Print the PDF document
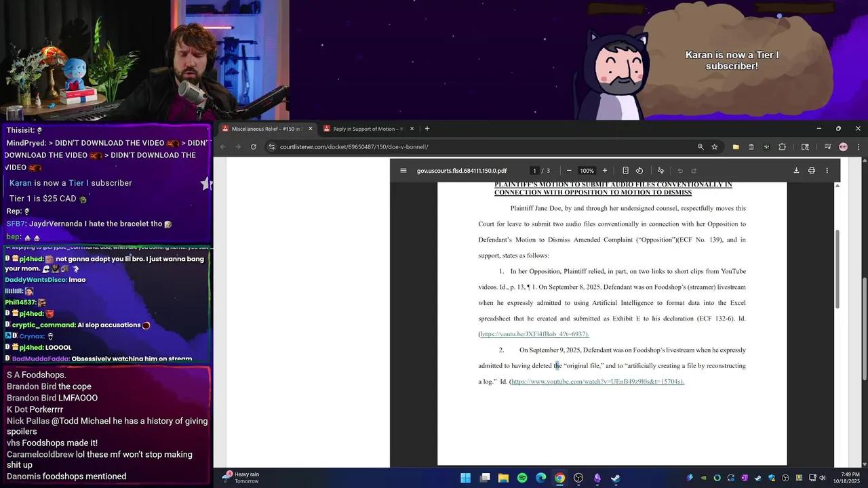868x488 pixels. pos(812,171)
